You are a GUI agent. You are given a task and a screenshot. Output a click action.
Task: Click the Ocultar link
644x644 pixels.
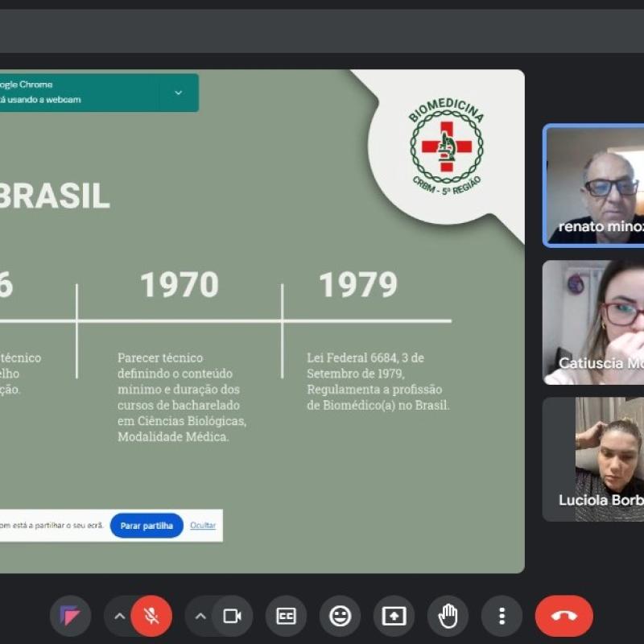pyautogui.click(x=203, y=526)
